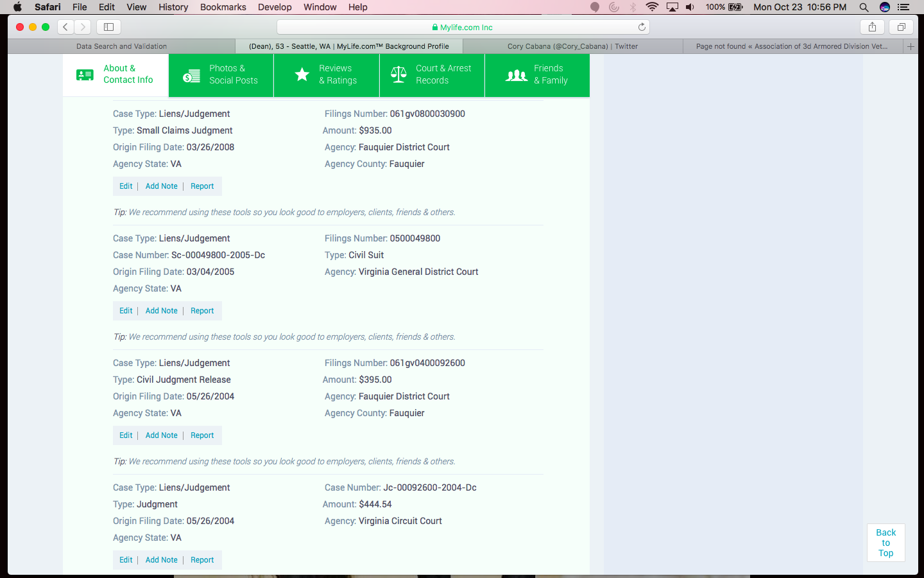Click case number Sc-00049800-2005-Dc
The image size is (924, 578).
(218, 255)
